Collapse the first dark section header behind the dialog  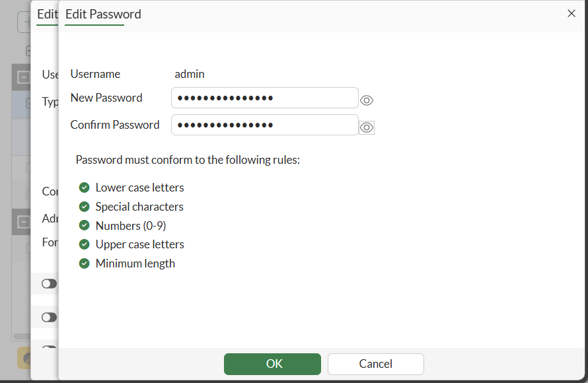[x=23, y=77]
